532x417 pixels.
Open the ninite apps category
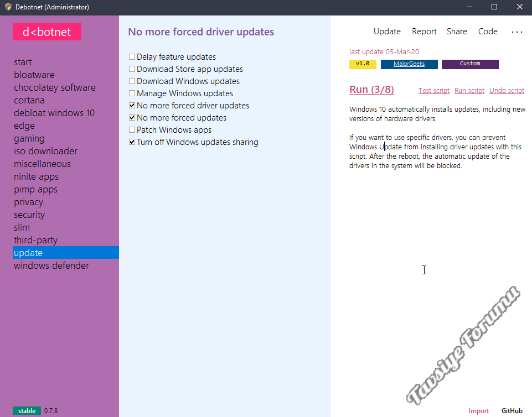tap(37, 176)
